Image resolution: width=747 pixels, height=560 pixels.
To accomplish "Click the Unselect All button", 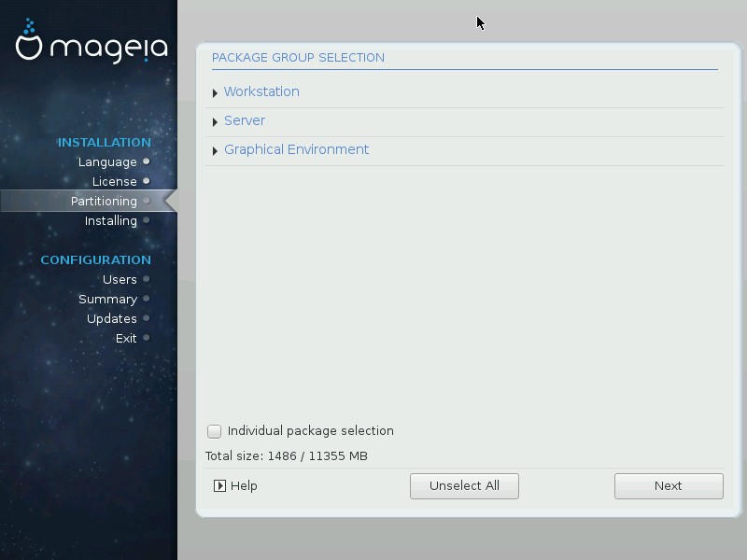I will pyautogui.click(x=464, y=486).
